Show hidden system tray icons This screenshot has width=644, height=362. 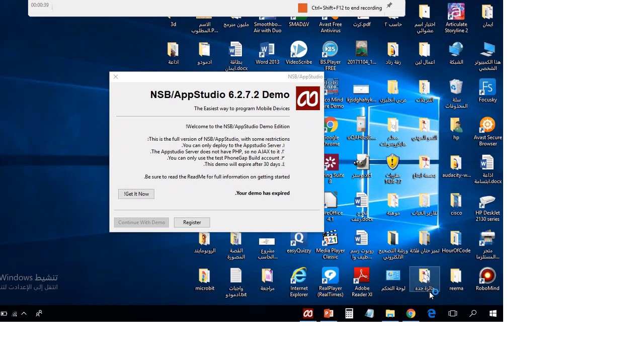[x=24, y=313]
